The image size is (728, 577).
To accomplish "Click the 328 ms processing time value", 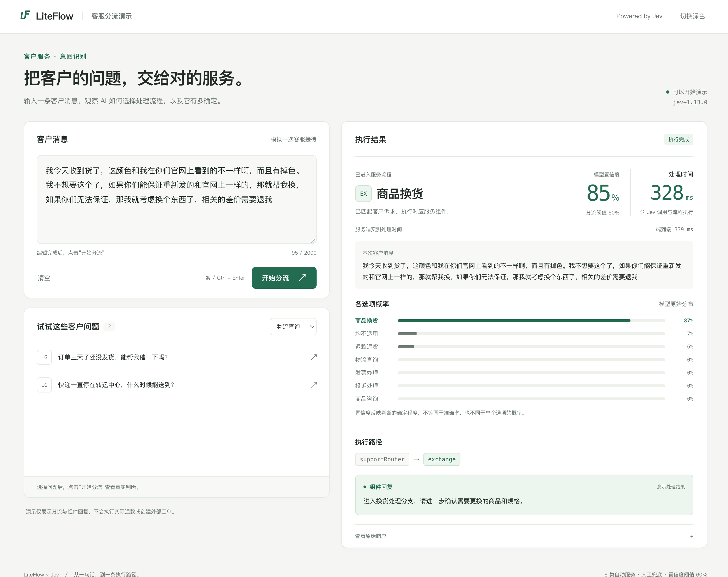I will [672, 193].
